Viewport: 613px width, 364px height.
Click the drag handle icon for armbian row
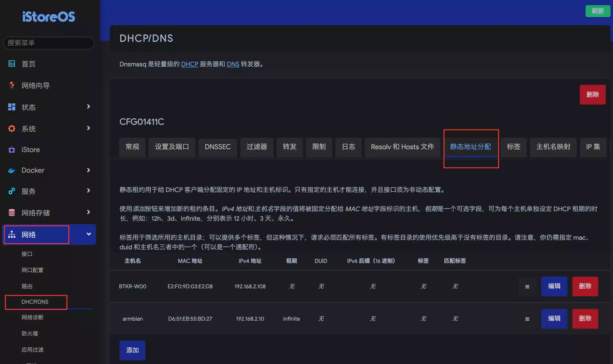point(527,319)
